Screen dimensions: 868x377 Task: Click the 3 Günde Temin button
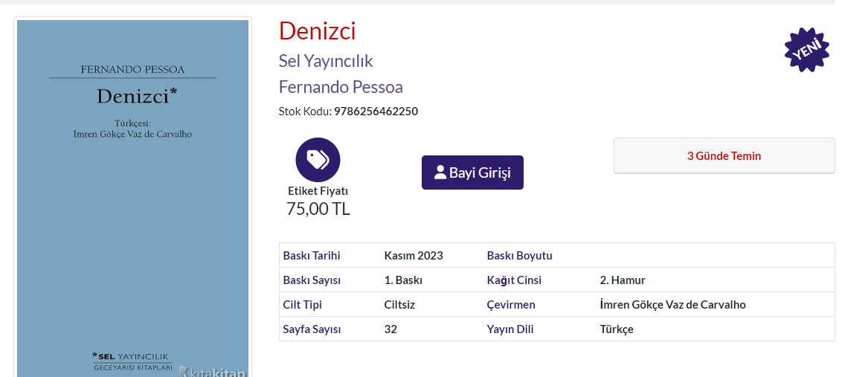[724, 156]
